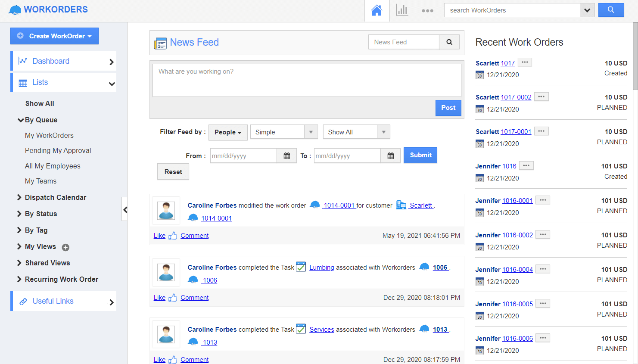Go to Home via house icon
Screen dimensions: 638x364
[377, 10]
